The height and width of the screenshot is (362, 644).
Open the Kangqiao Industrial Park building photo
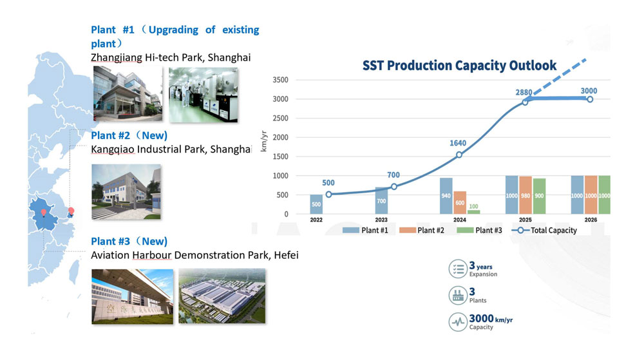pos(126,191)
